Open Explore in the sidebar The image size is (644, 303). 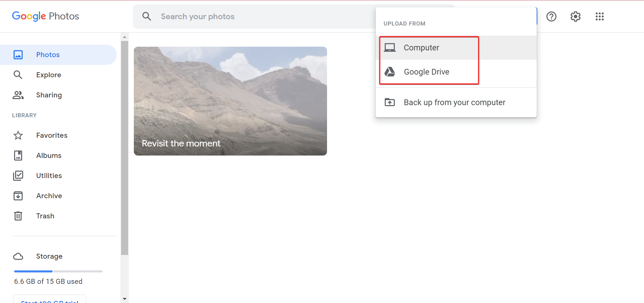(x=58, y=75)
